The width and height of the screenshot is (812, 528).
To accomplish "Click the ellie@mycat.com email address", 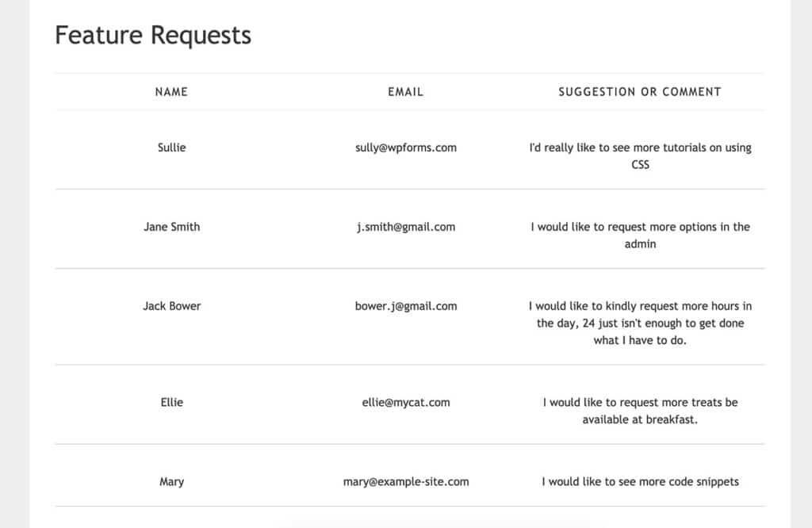I will click(406, 403).
